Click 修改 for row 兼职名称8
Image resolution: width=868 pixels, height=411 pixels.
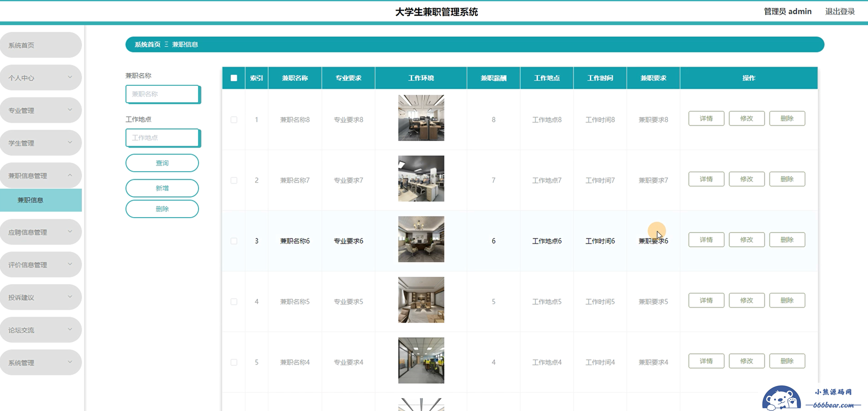(747, 119)
